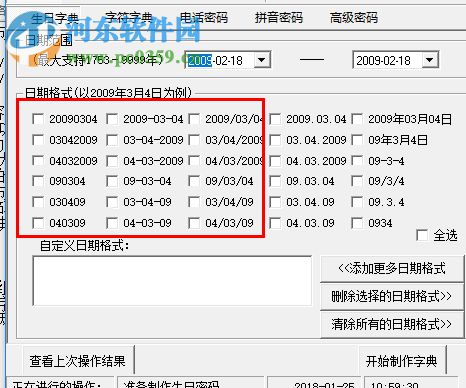
Task: Check the 09/3/4 format option
Action: [357, 181]
